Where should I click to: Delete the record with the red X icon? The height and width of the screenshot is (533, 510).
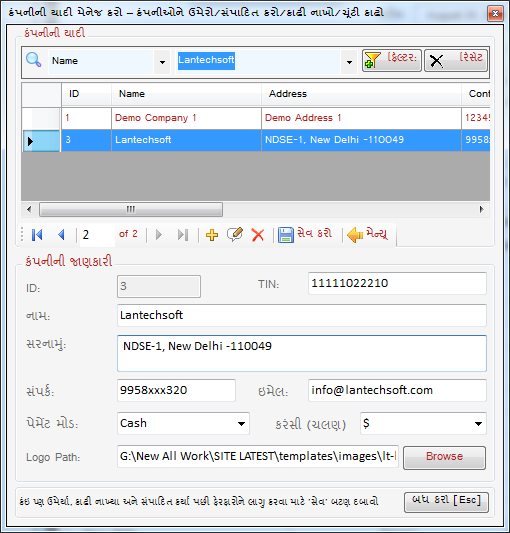pyautogui.click(x=258, y=235)
